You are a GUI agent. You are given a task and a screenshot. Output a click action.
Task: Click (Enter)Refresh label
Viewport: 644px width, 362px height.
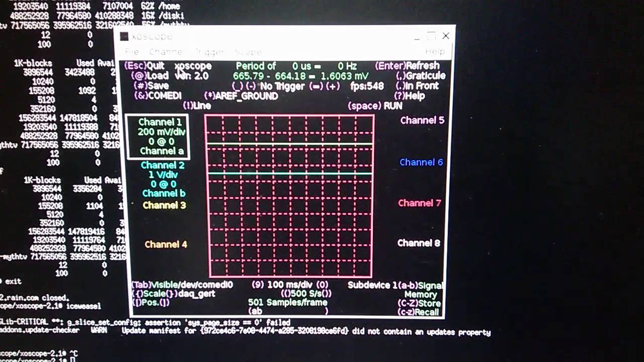tap(407, 66)
